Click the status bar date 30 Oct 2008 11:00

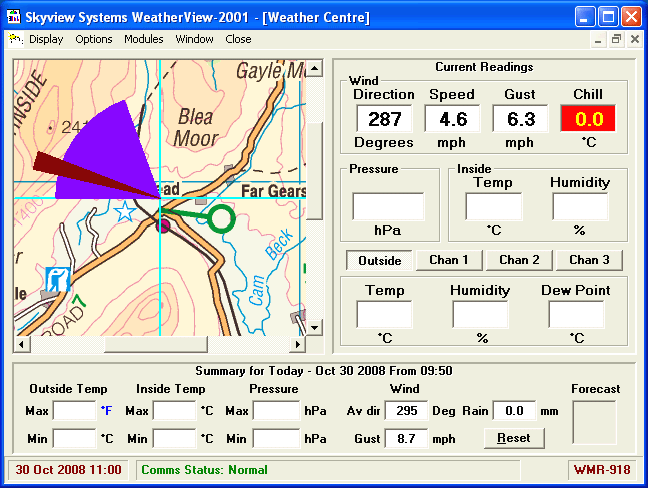(69, 470)
